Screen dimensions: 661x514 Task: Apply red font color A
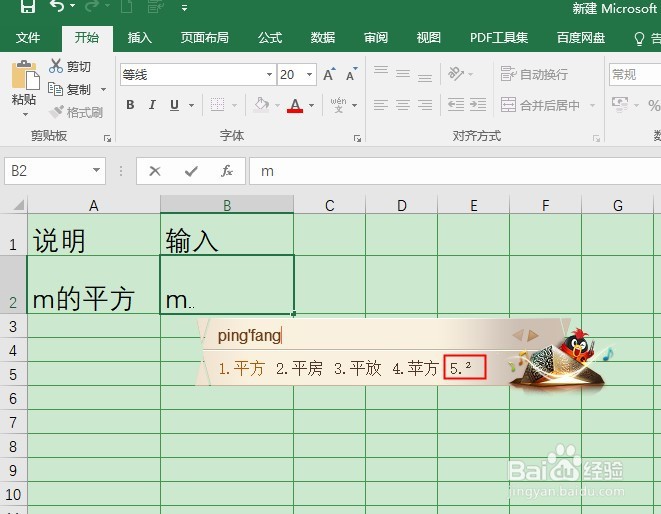coord(295,105)
